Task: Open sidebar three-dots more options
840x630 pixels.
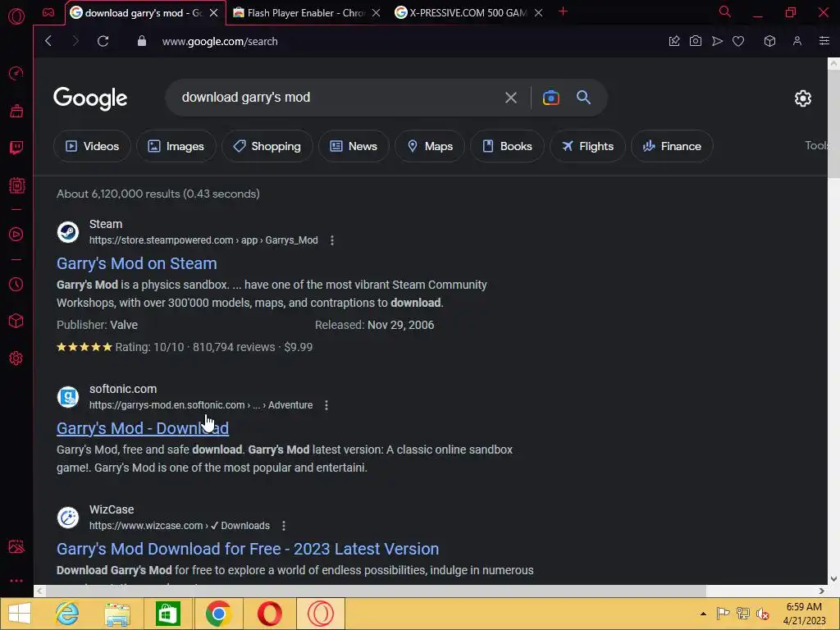Action: coord(16,581)
